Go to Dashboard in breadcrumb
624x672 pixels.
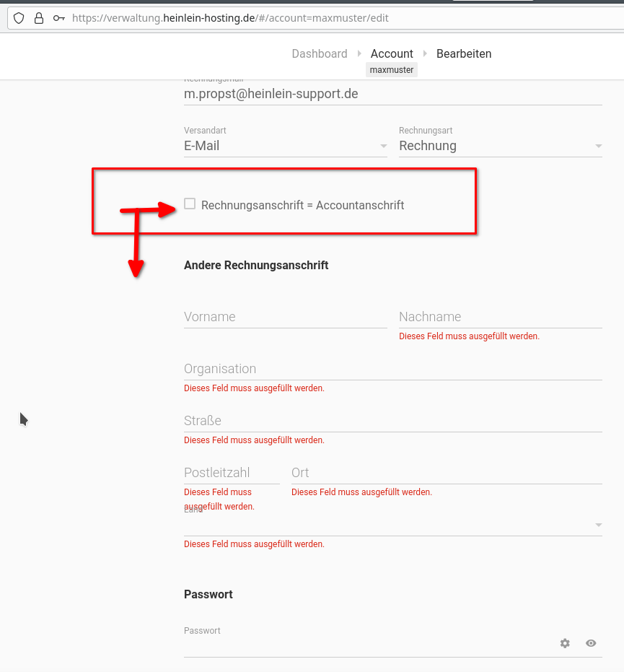(x=319, y=53)
